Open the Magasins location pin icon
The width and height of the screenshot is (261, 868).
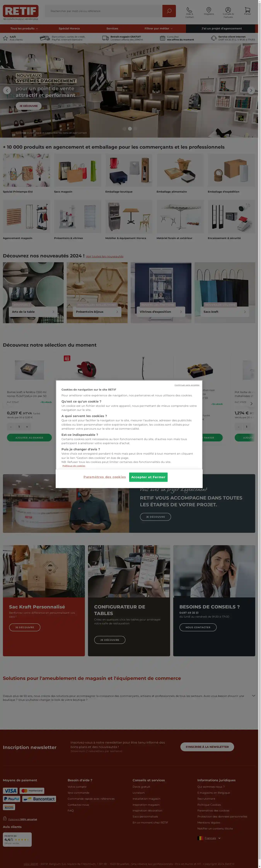point(209,10)
